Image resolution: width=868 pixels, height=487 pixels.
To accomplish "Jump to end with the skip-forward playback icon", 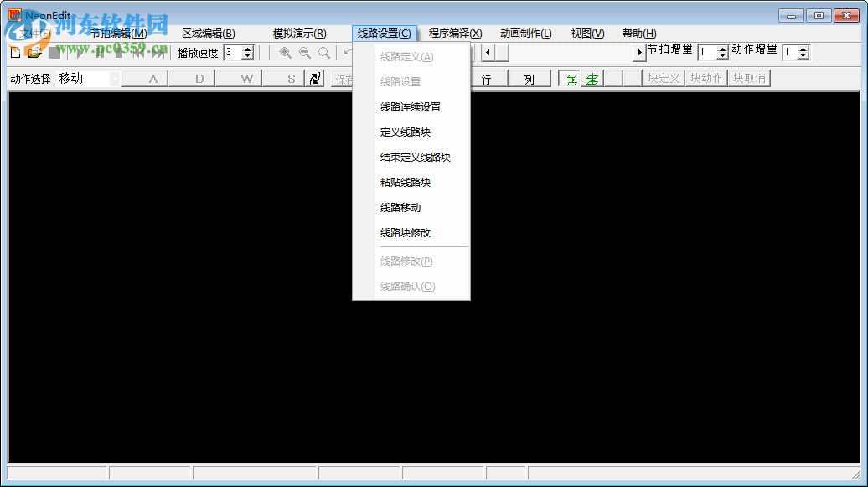I will [159, 52].
